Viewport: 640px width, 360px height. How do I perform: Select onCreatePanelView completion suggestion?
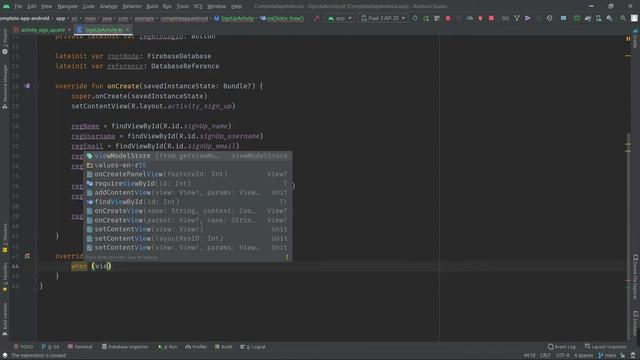(188, 174)
